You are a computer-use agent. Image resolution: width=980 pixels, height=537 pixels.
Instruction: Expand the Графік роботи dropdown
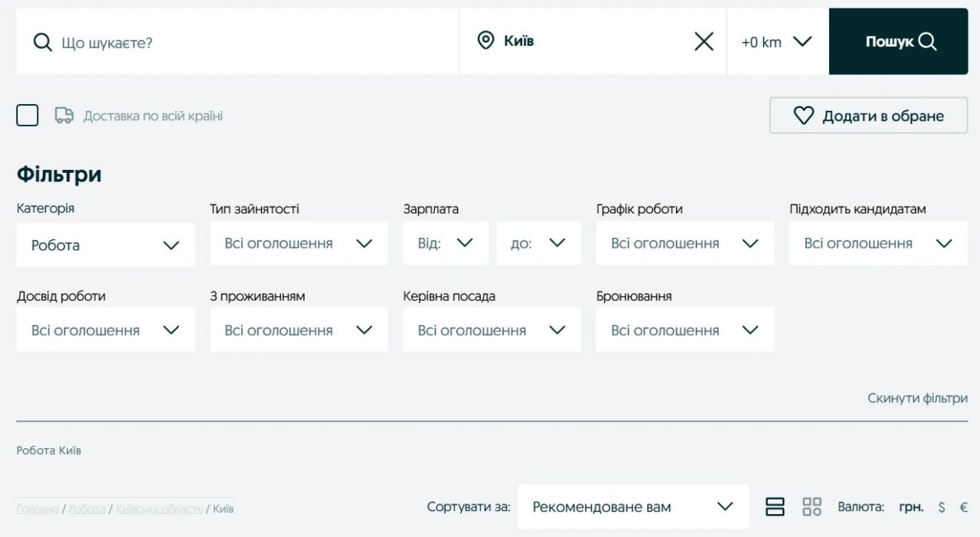click(685, 243)
